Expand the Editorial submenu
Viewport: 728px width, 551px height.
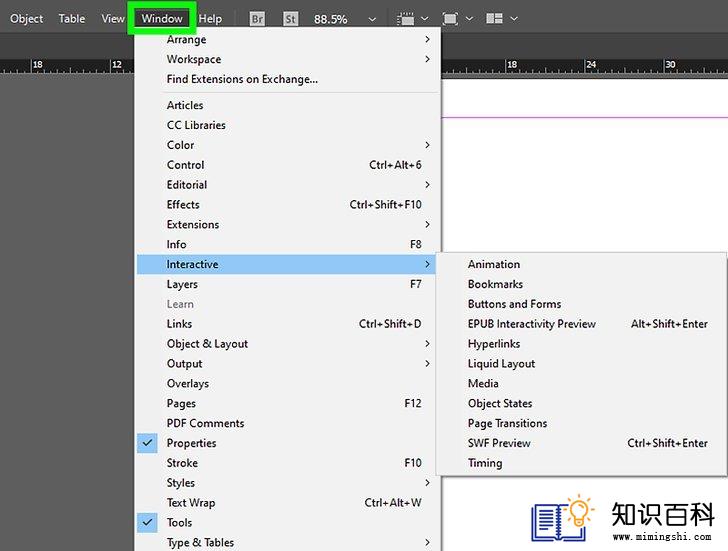click(x=286, y=185)
